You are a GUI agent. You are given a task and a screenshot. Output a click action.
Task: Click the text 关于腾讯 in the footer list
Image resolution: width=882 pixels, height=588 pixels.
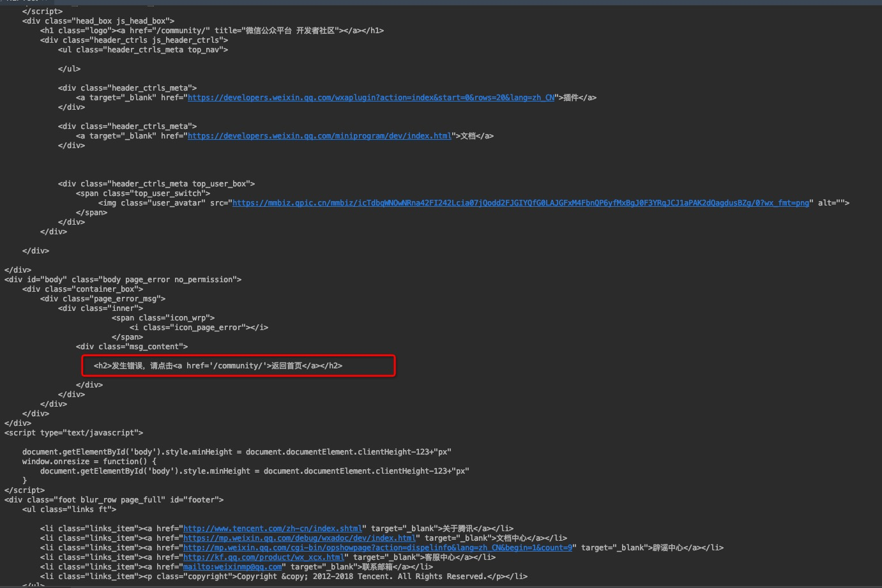458,529
